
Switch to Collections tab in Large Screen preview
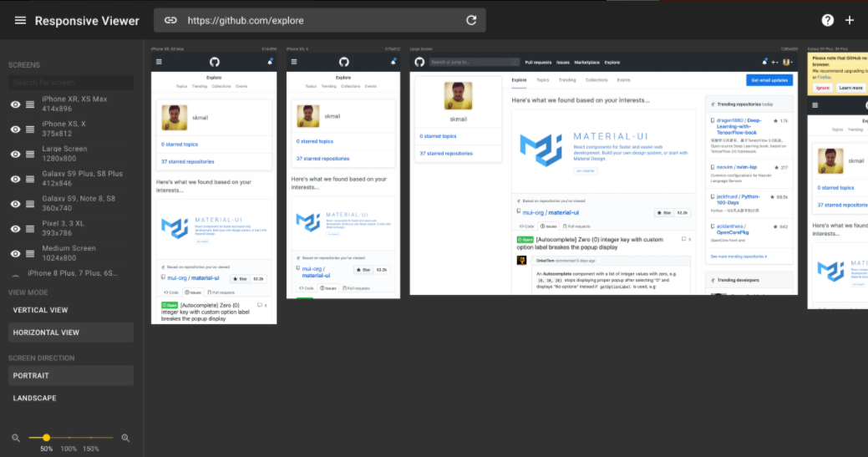(x=596, y=80)
